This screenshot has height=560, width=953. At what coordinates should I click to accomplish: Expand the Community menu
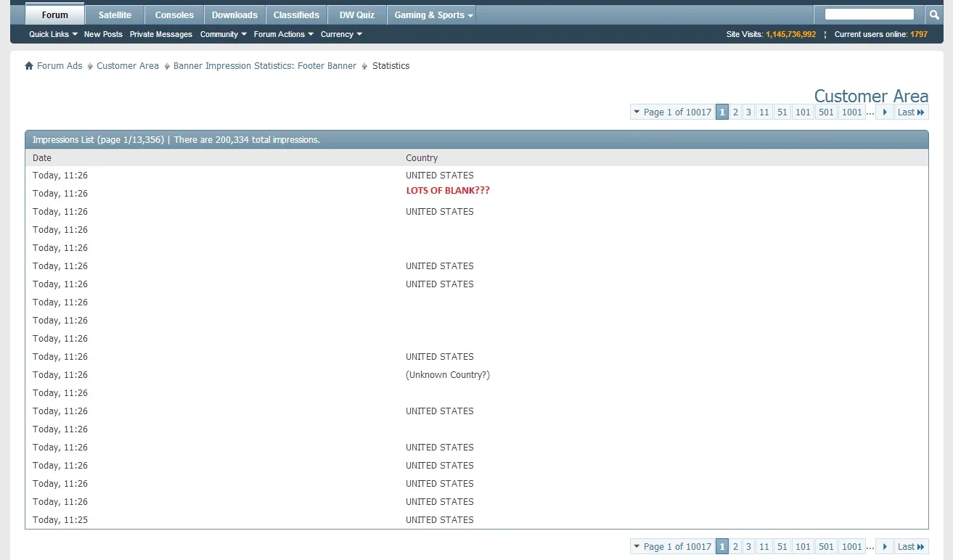pos(224,34)
